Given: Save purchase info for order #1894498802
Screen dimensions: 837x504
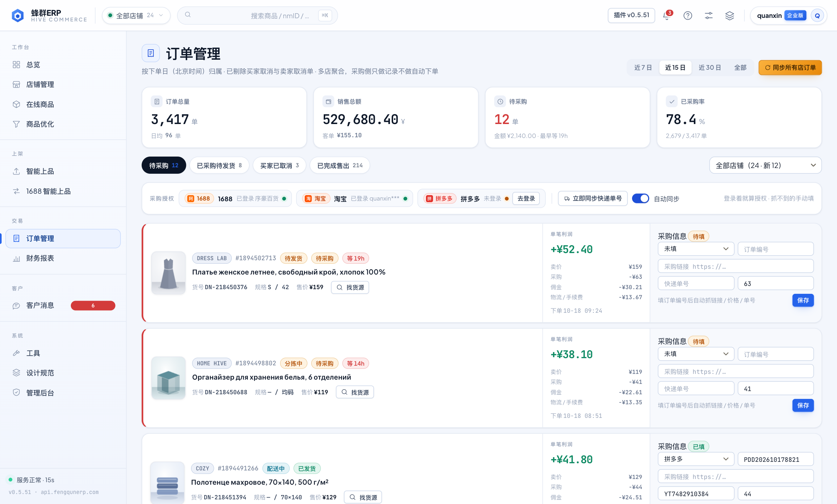Looking at the screenshot, I should tap(803, 405).
